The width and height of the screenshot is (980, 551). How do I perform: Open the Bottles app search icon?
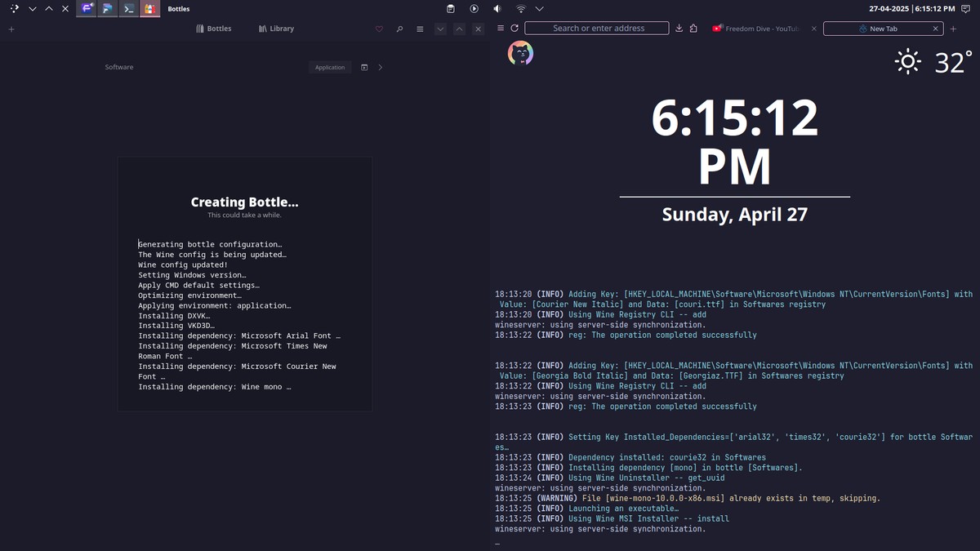pos(399,29)
